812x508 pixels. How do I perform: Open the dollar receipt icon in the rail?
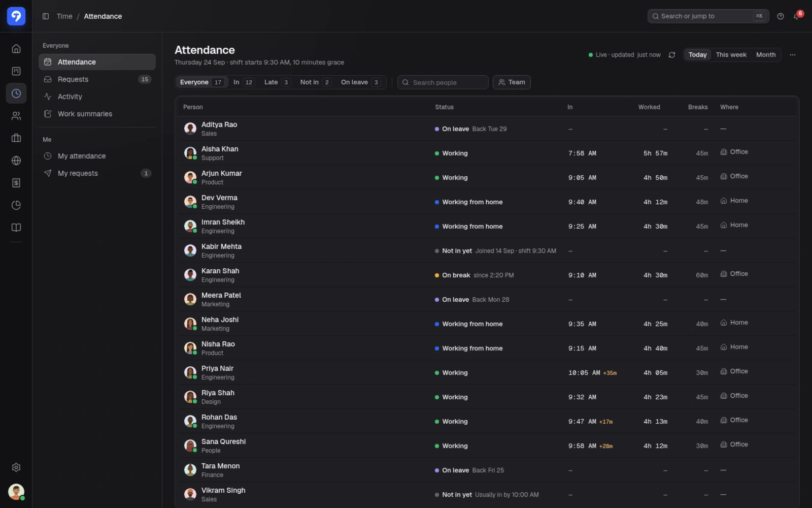(x=16, y=183)
